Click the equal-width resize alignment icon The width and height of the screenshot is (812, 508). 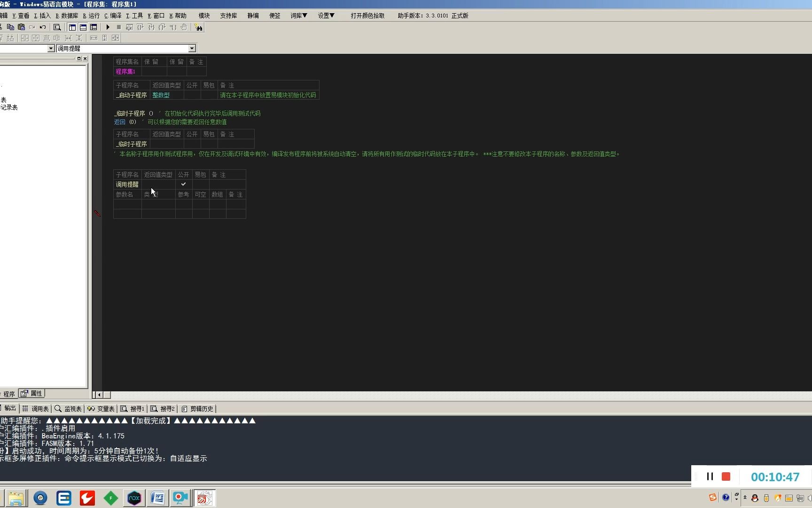pos(94,38)
